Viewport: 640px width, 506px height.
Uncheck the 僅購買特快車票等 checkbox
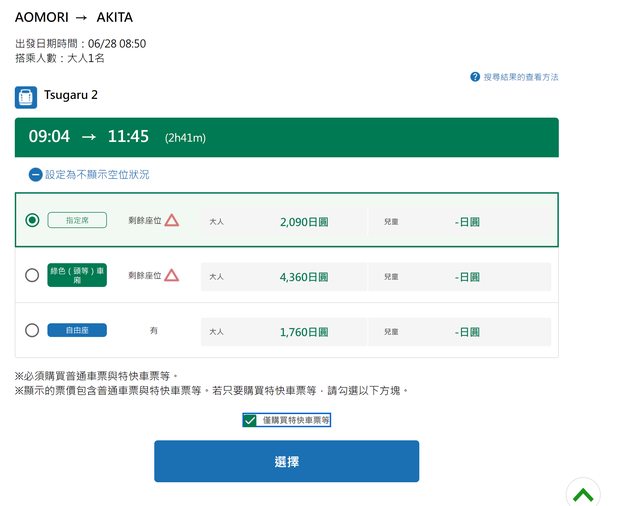[x=250, y=420]
